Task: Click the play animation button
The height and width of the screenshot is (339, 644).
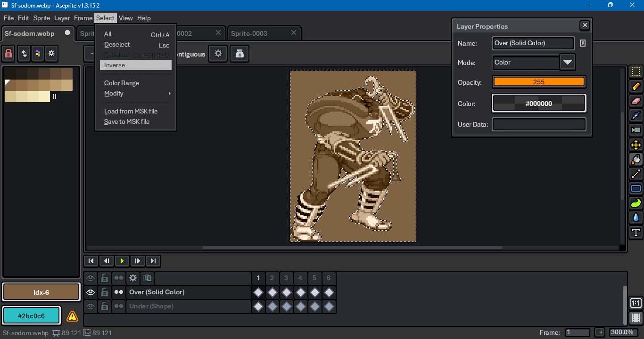Action: [x=122, y=261]
